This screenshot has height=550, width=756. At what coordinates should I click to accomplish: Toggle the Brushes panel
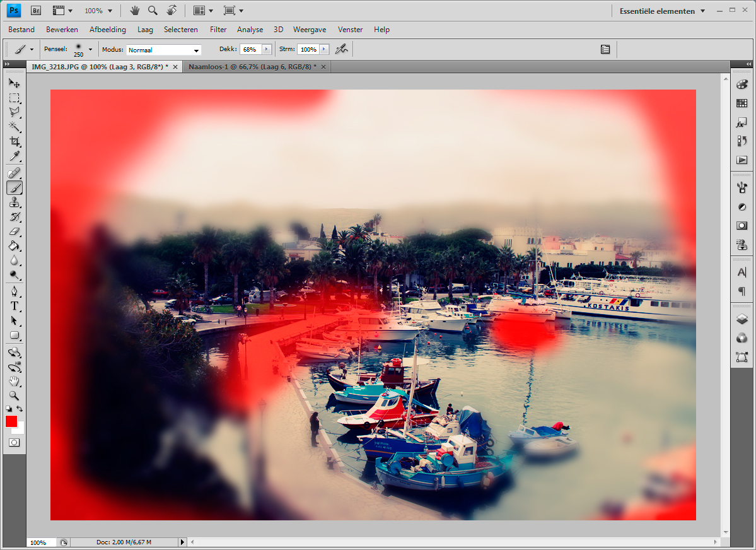(x=605, y=49)
